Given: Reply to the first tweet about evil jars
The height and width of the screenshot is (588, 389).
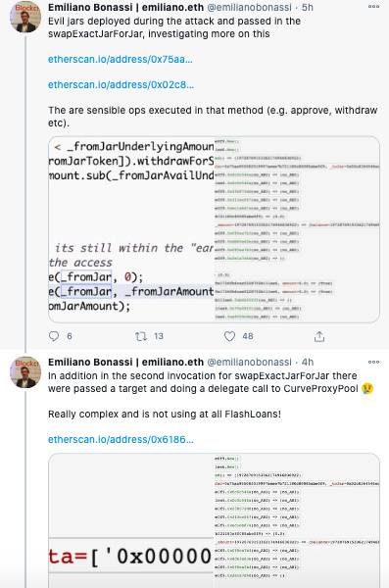Looking at the screenshot, I should click(54, 336).
